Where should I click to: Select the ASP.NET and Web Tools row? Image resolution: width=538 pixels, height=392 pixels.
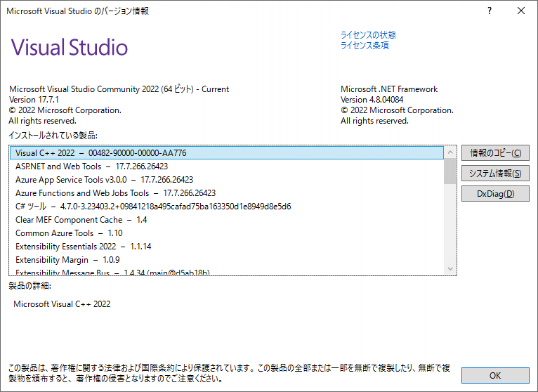click(x=227, y=166)
